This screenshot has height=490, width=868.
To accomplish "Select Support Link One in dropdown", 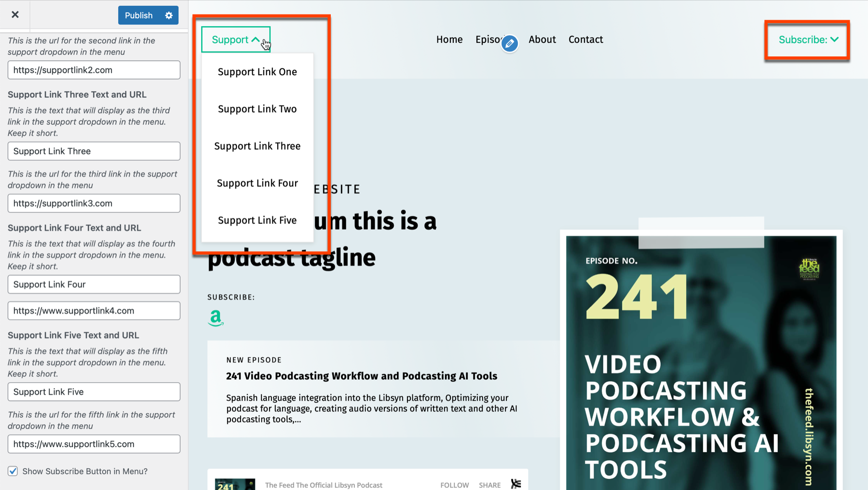I will [258, 72].
